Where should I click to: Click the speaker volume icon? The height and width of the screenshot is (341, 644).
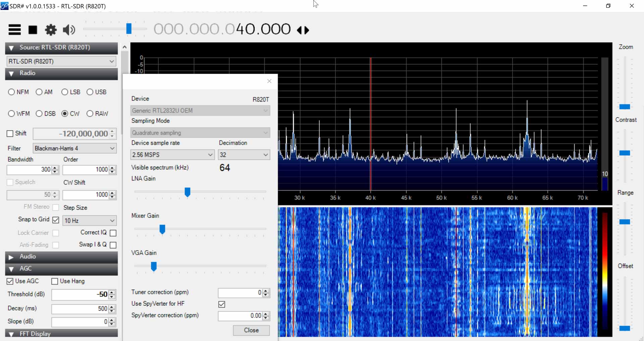click(68, 30)
